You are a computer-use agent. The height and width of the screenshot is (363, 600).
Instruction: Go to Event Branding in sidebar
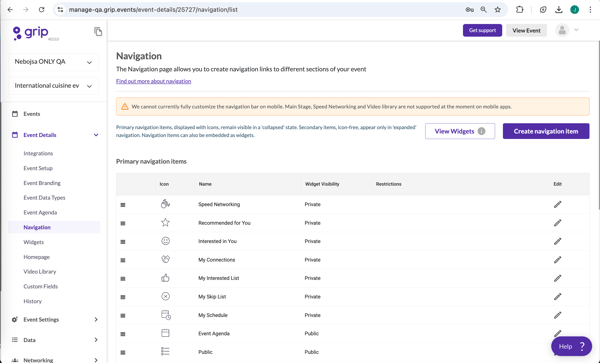pyautogui.click(x=42, y=183)
